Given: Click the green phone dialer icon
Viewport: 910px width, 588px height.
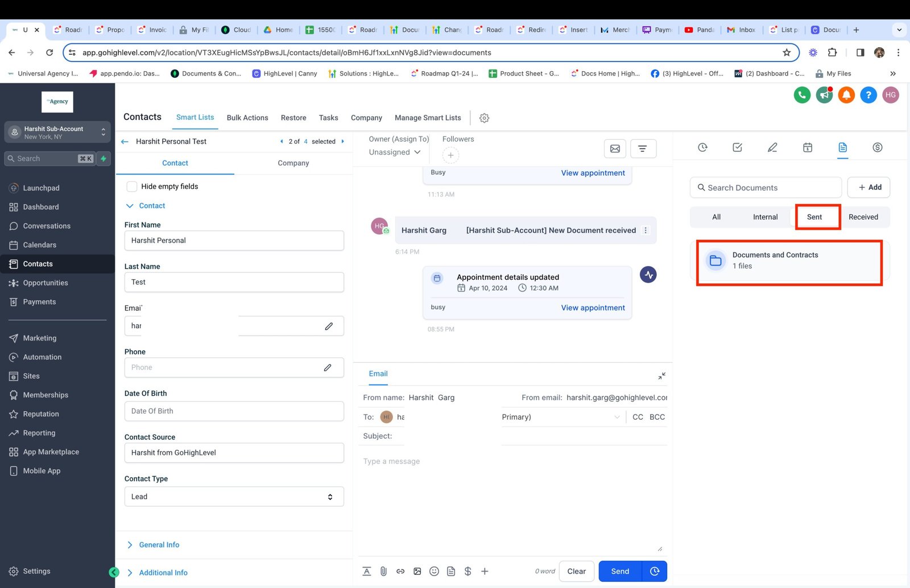Looking at the screenshot, I should point(802,95).
